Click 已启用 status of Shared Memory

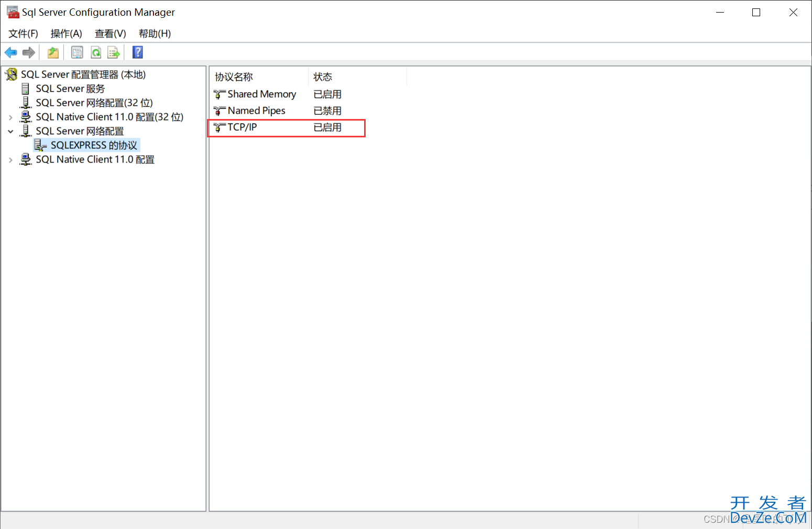(327, 94)
